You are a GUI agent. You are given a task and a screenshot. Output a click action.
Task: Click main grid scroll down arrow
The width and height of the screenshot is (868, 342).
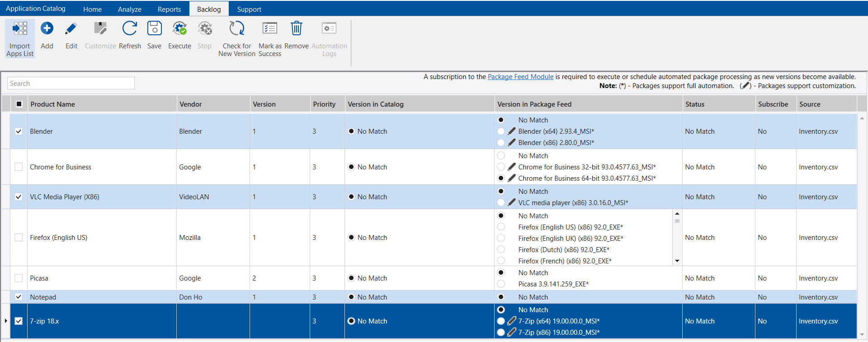click(862, 335)
